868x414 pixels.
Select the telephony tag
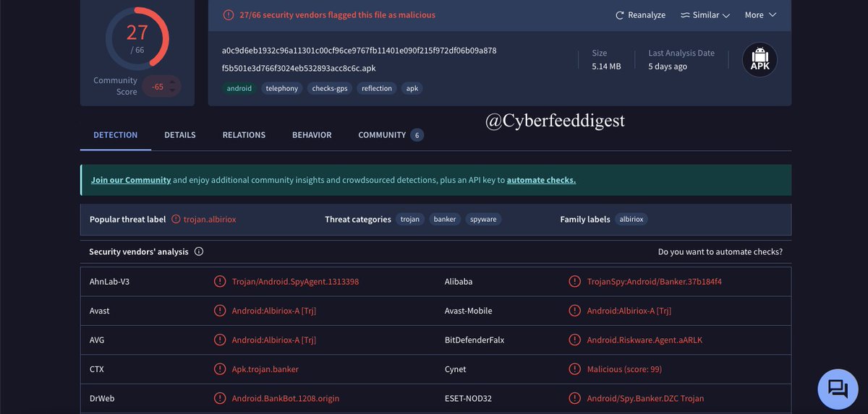(282, 88)
